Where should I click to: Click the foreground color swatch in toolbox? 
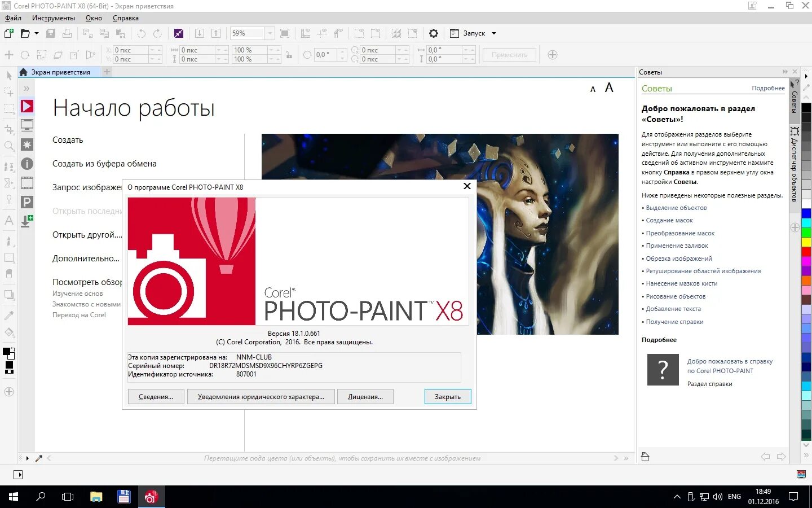click(x=6, y=351)
